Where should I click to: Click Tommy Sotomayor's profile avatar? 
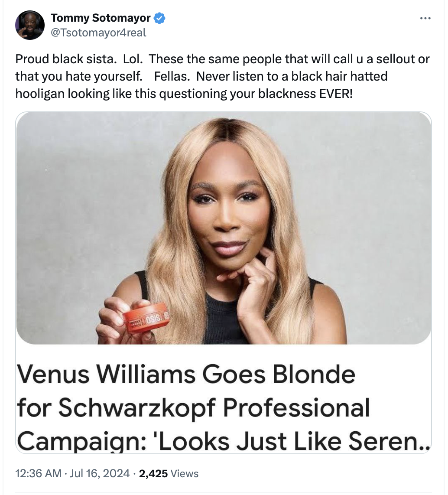(30, 25)
